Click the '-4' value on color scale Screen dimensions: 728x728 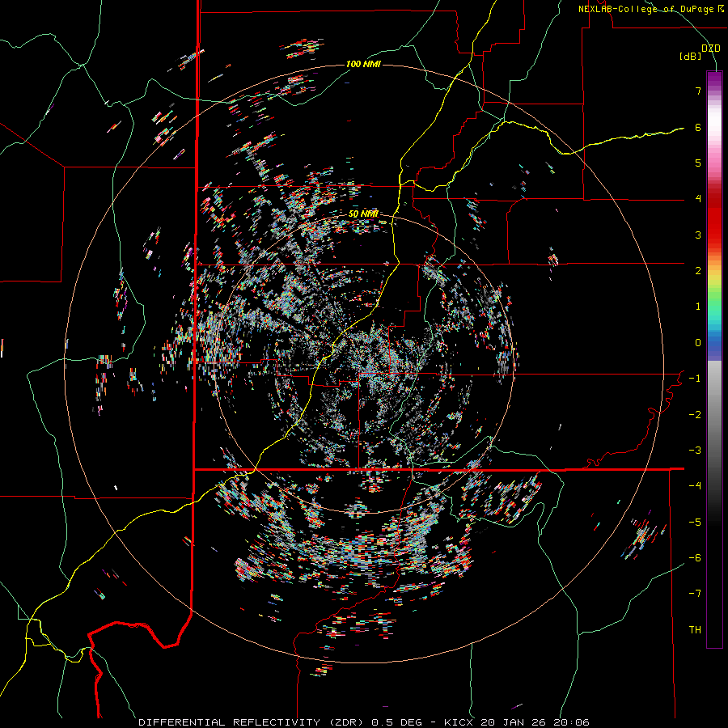click(x=695, y=486)
